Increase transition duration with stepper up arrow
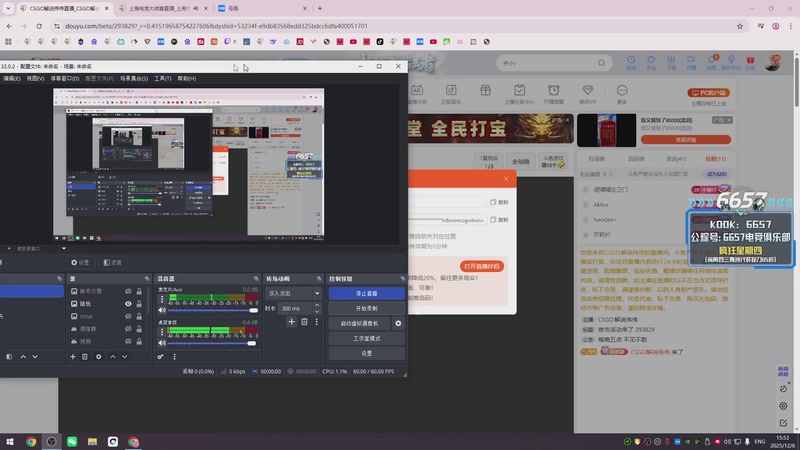Screen dimensions: 800x450 (317, 306)
